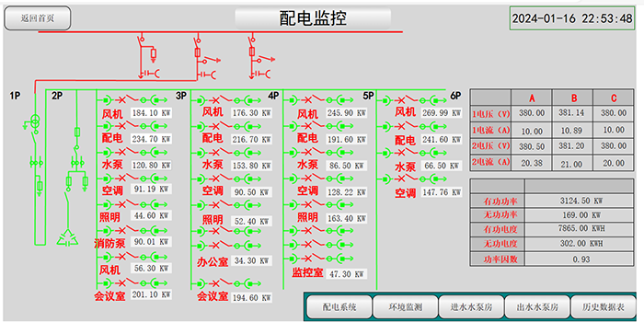Go to 出水水泵房 page
This screenshot has width=644, height=334.
pyautogui.click(x=537, y=307)
